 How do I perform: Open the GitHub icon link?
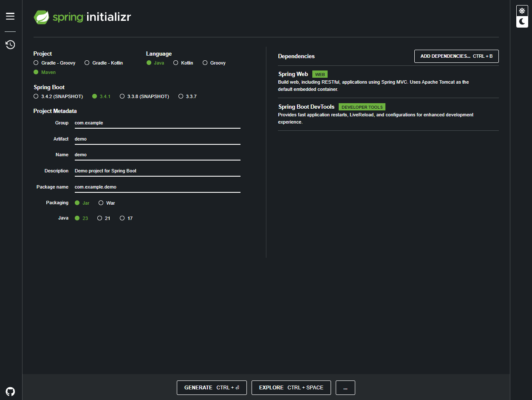pos(10,391)
